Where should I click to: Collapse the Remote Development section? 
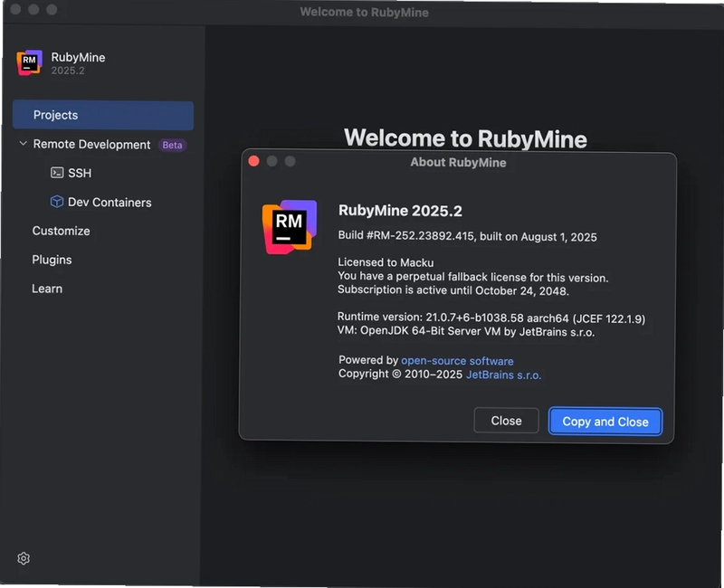coord(24,144)
